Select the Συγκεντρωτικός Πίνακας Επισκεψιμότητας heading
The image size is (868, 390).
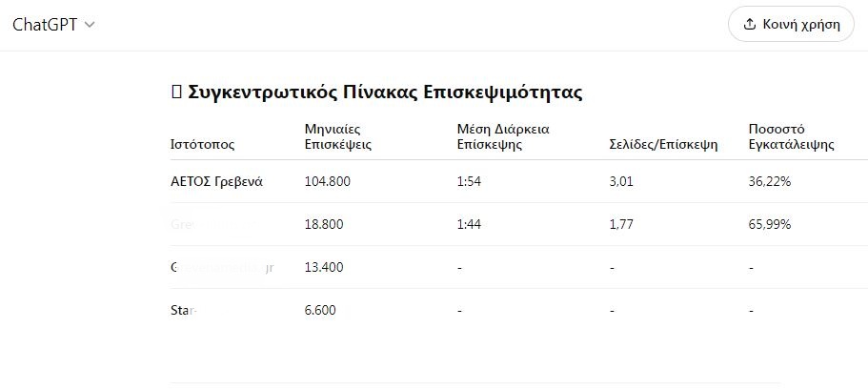point(385,92)
